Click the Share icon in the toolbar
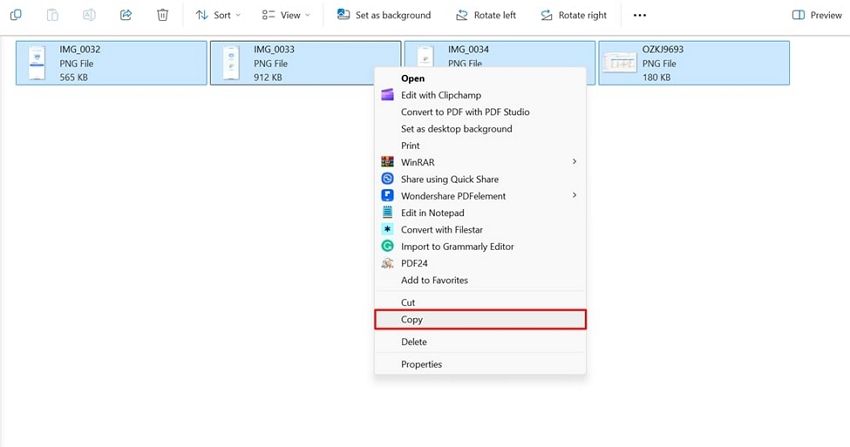 [126, 15]
